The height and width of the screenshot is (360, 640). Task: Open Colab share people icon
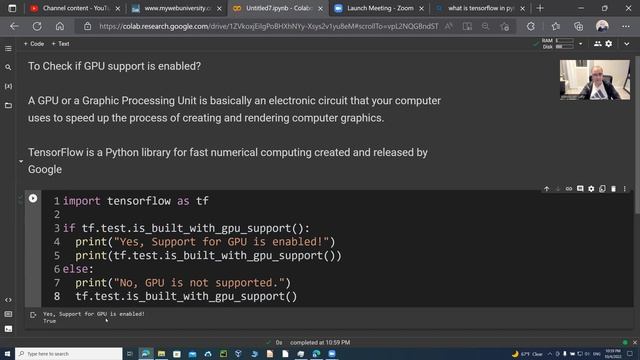pyautogui.click(x=598, y=44)
